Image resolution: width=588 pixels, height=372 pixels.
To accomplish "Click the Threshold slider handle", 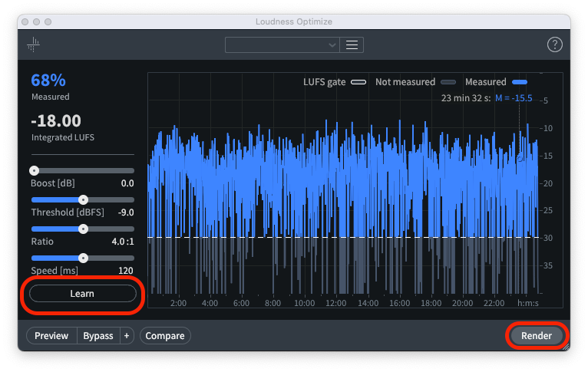I will pos(84,199).
